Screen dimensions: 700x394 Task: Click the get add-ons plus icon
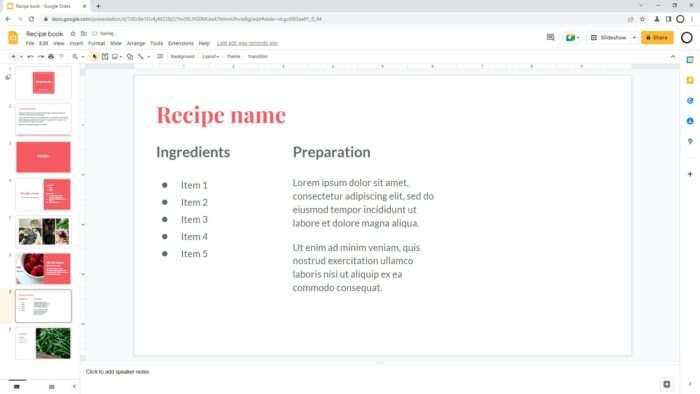pos(690,174)
